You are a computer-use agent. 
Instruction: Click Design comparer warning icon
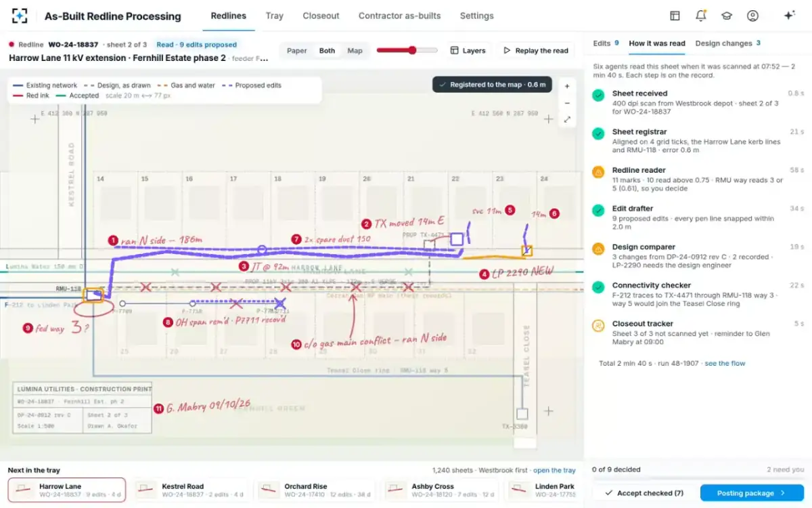(x=598, y=249)
